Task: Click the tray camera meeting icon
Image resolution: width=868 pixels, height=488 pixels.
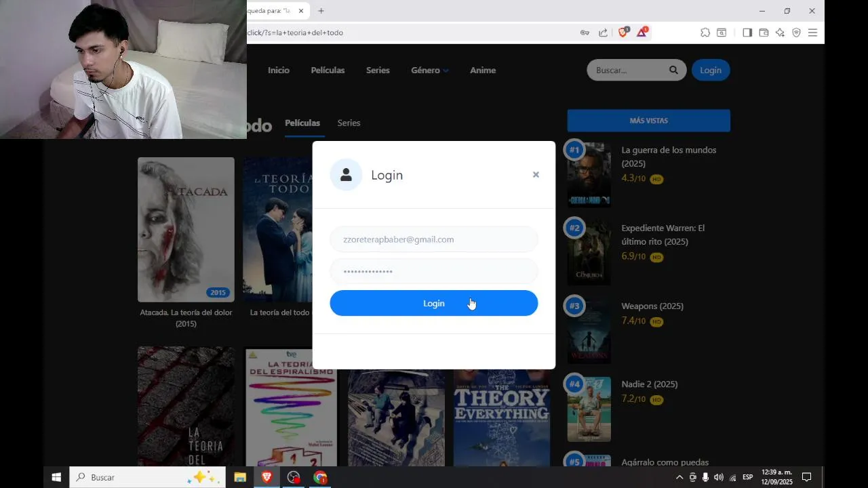Action: coord(692,477)
